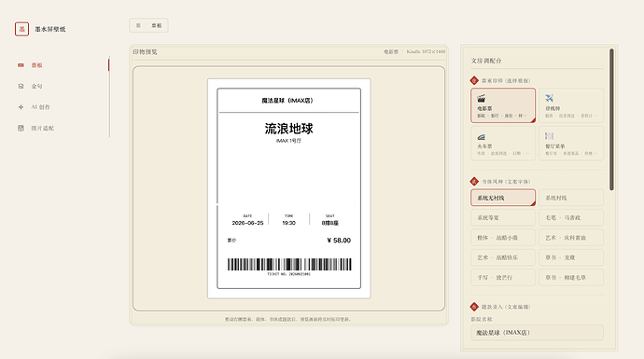The width and height of the screenshot is (644, 359).
Task: Choose the 系统无衬线 font option
Action: point(503,198)
